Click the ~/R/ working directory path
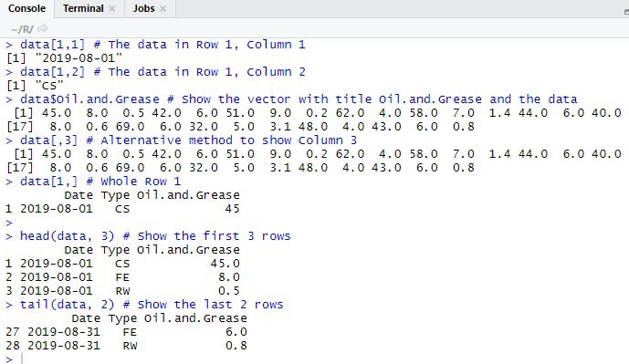 (22, 29)
